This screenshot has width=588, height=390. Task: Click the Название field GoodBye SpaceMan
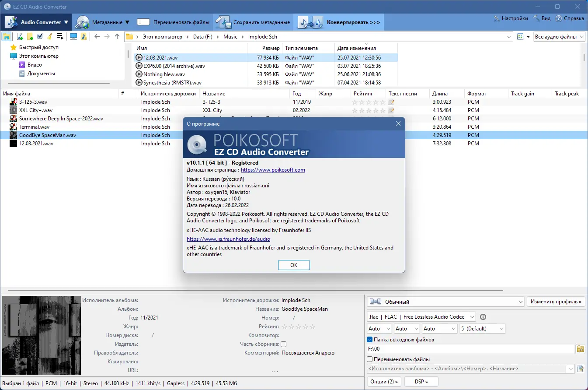305,309
